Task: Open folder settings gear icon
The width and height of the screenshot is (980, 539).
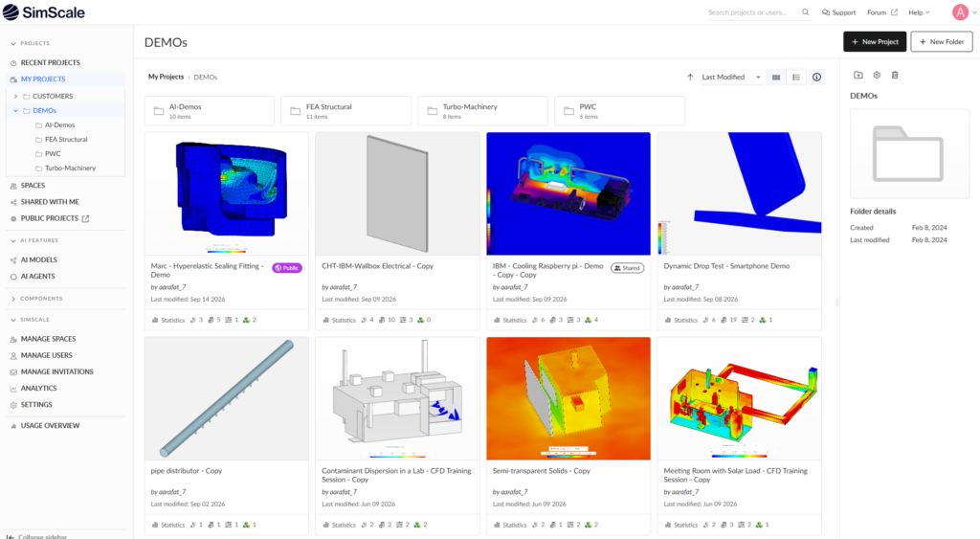Action: (877, 75)
